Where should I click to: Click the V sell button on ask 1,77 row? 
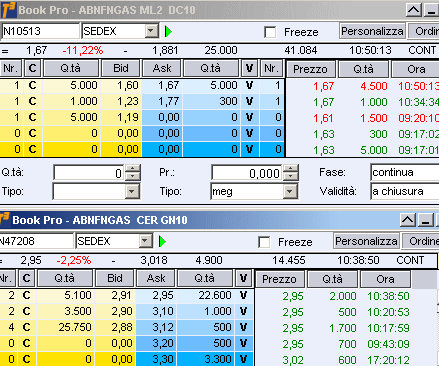pos(249,101)
